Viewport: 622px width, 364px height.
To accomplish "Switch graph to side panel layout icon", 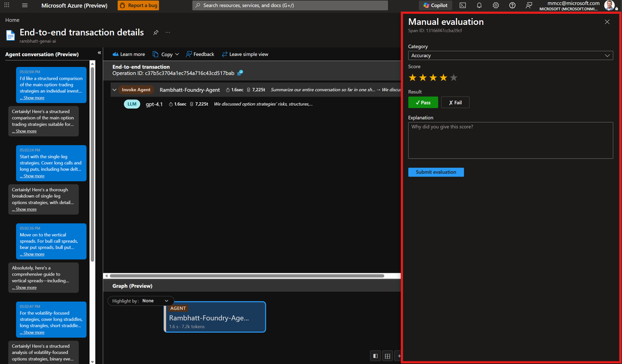I will [375, 356].
